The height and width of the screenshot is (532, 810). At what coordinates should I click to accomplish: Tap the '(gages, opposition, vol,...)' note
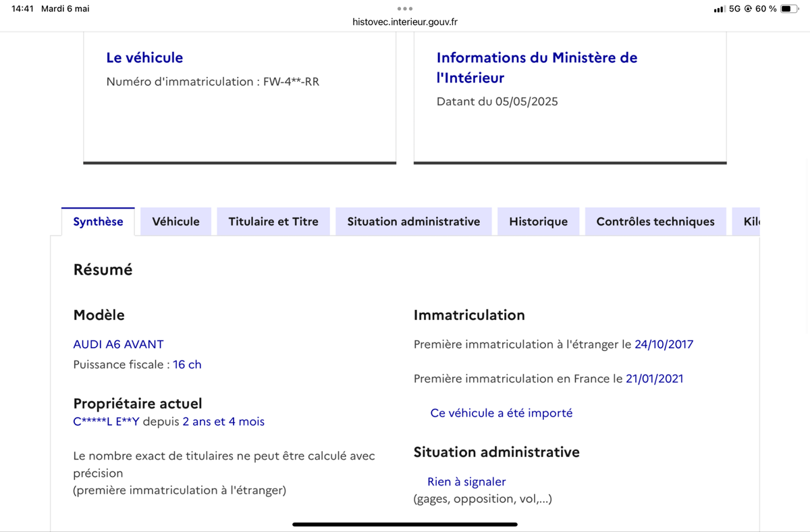coord(483,500)
